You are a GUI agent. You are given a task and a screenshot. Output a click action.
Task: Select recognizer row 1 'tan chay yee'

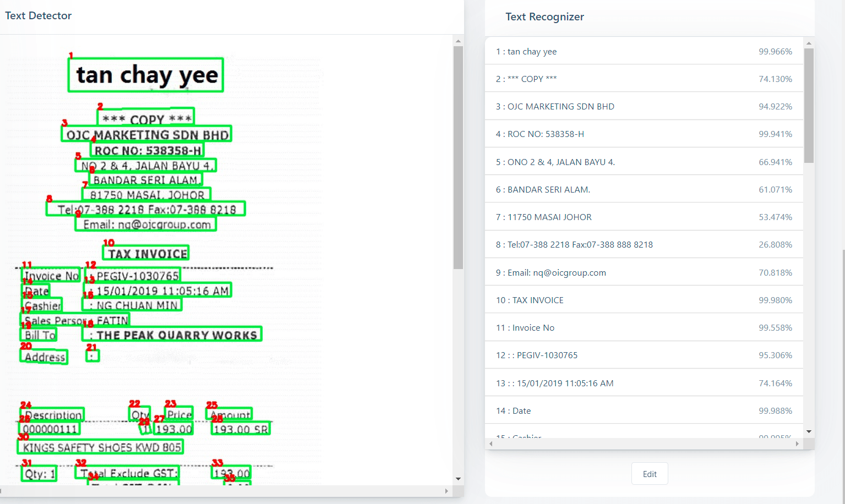click(644, 51)
